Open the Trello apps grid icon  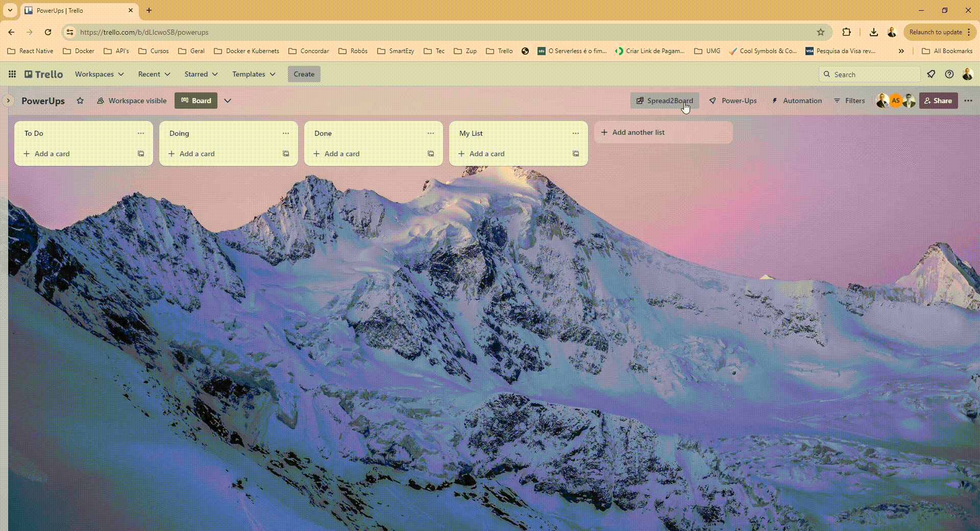[12, 74]
